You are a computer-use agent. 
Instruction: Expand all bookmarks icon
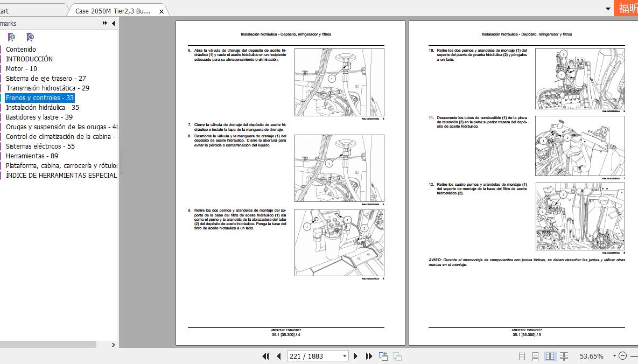click(11, 38)
